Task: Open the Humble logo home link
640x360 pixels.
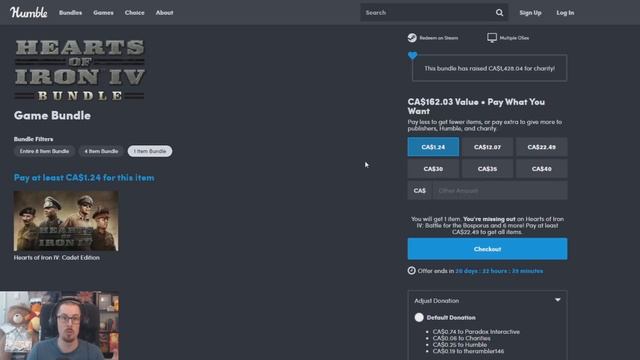Action: [29, 13]
